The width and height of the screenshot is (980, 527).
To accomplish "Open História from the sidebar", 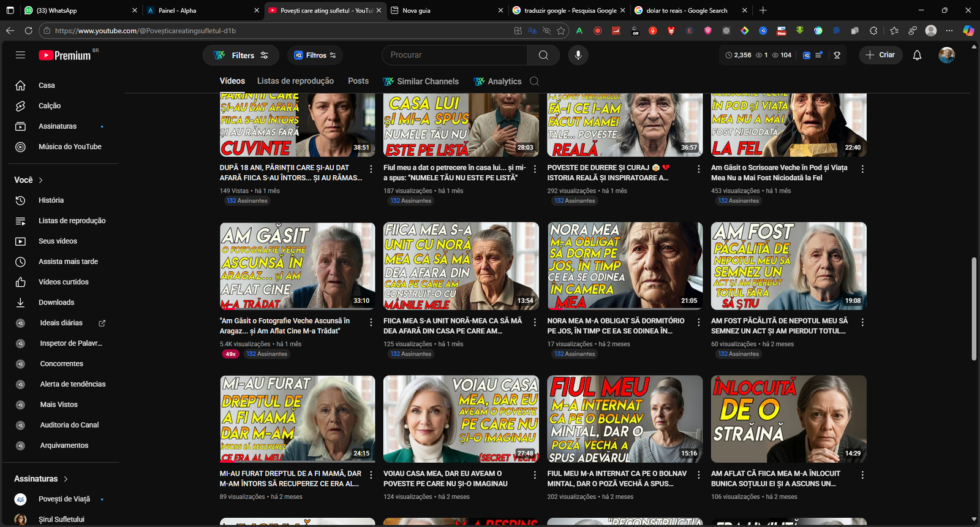I will click(x=51, y=200).
